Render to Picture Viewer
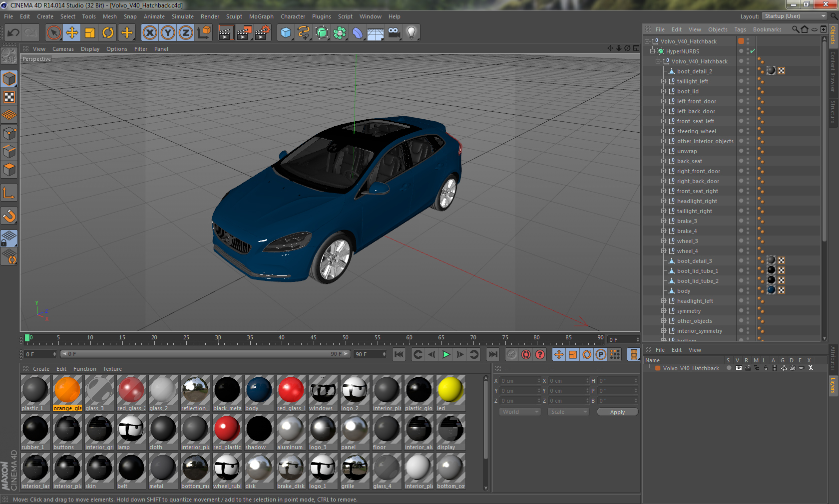 coord(244,33)
